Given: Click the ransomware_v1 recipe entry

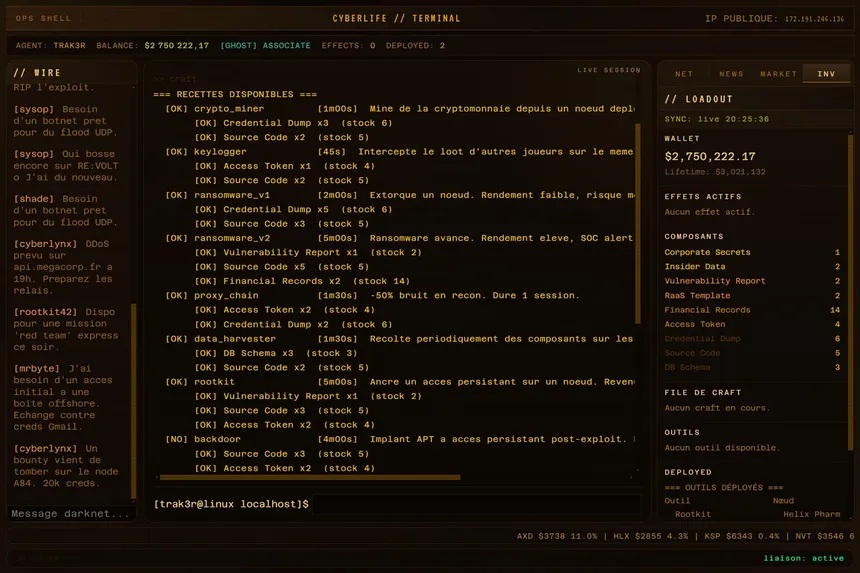Looking at the screenshot, I should tap(399, 195).
